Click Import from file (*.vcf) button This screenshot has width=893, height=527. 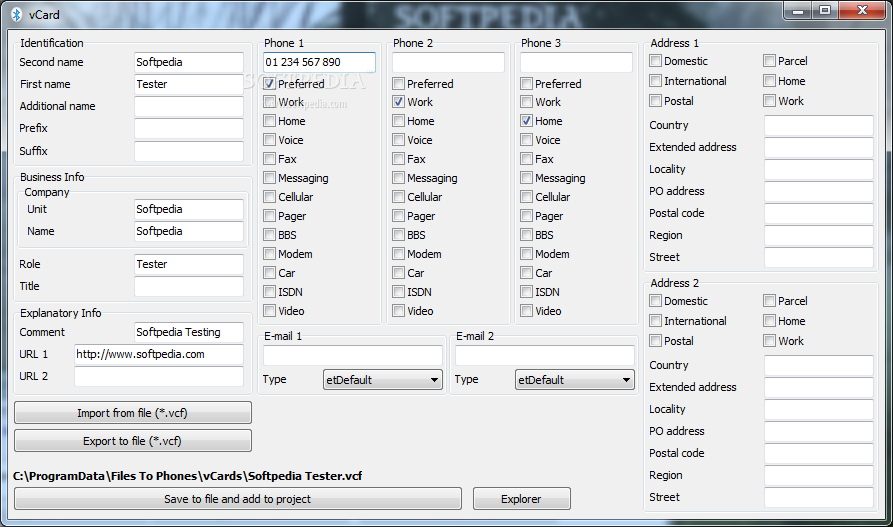(x=133, y=412)
